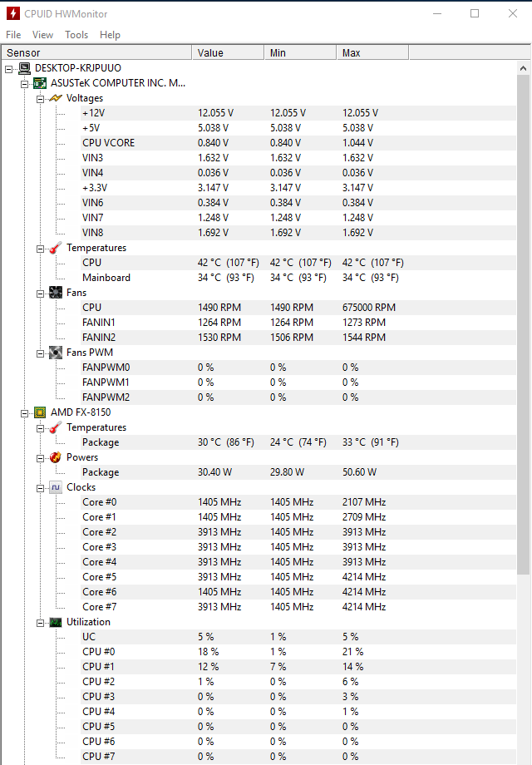532x765 pixels.
Task: Click the Max column header
Action: pos(372,52)
